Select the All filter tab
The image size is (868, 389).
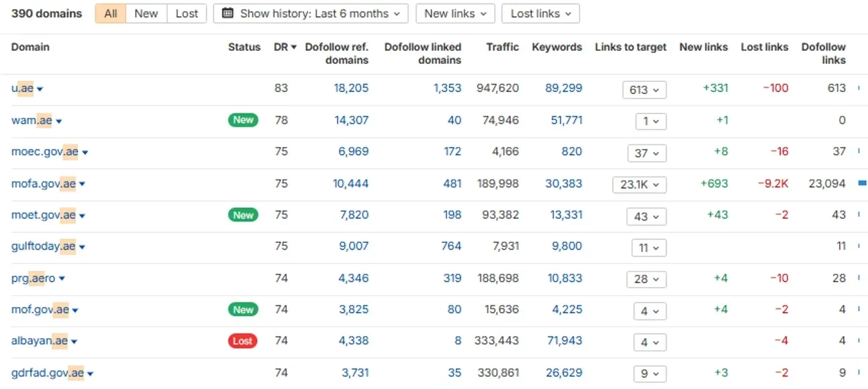(111, 13)
